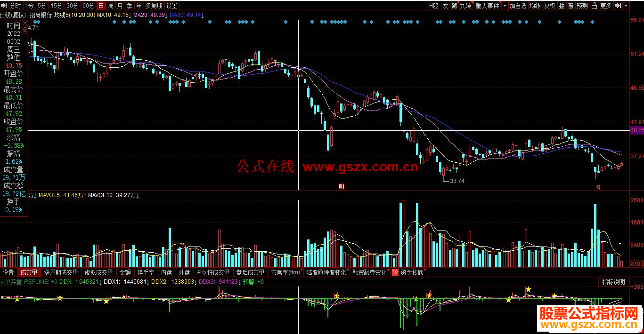The width and height of the screenshot is (644, 334).
Task: Click the 均线5(10,20,30) indicator name
Action: pyautogui.click(x=74, y=15)
